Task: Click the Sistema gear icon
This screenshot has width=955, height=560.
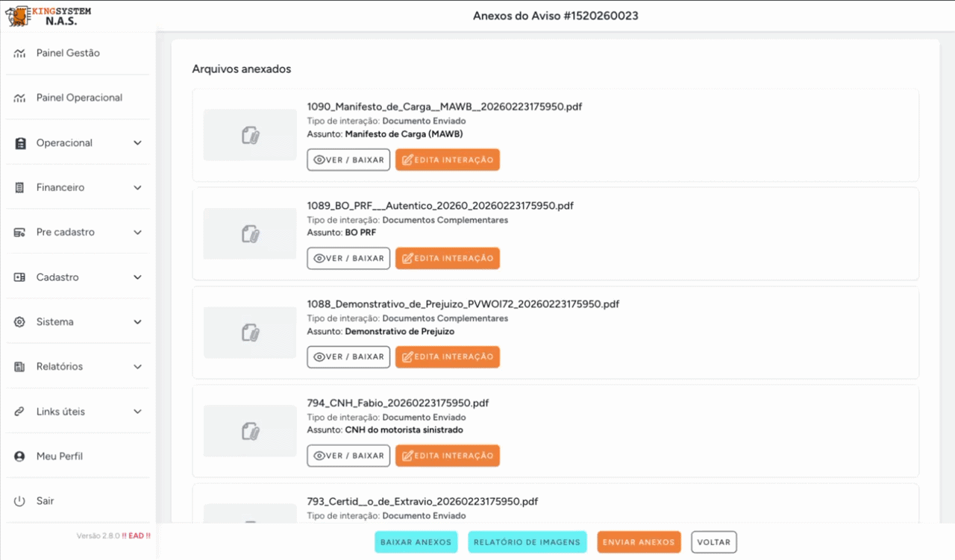Action: coord(20,322)
